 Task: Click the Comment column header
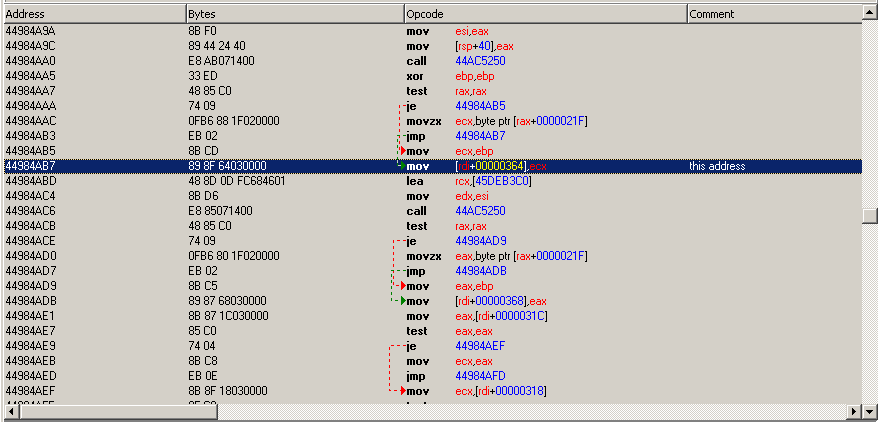[774, 14]
